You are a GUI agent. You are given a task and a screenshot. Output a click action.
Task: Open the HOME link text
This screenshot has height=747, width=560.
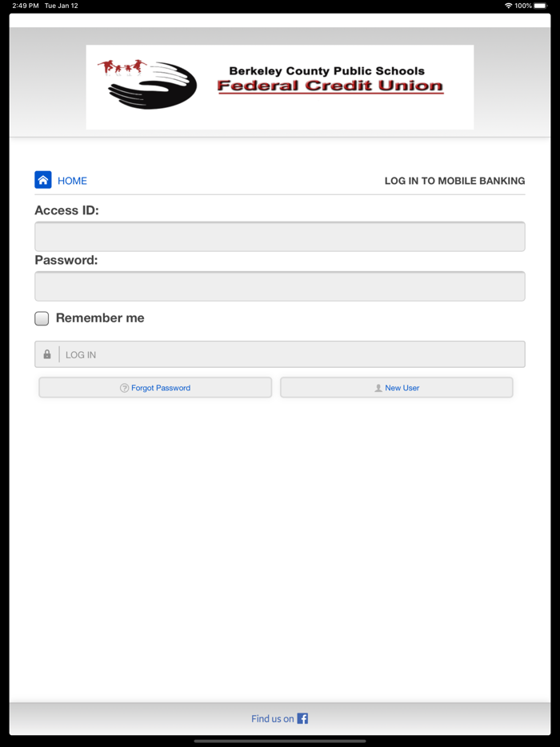[73, 181]
